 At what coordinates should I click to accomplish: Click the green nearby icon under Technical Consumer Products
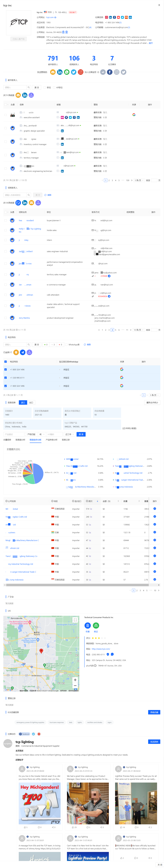pos(96,626)
